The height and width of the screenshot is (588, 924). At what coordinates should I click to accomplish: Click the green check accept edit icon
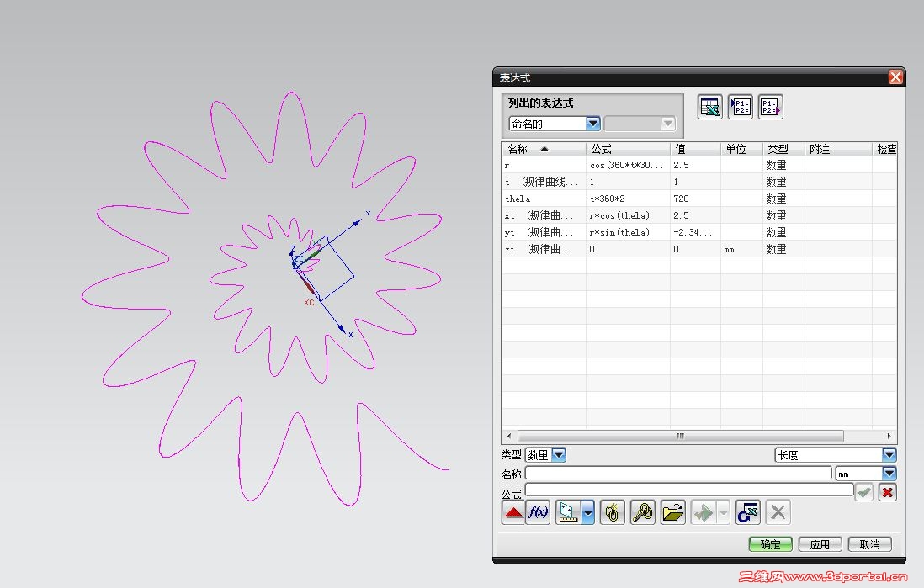point(864,492)
